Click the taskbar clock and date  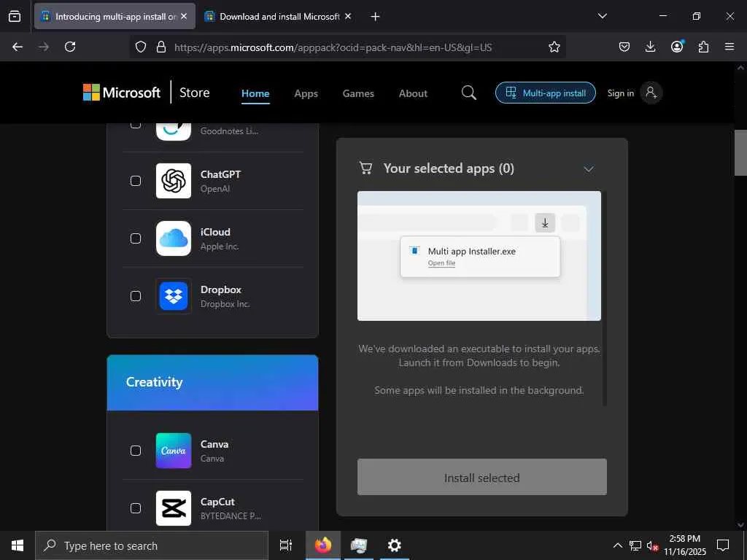pos(685,545)
